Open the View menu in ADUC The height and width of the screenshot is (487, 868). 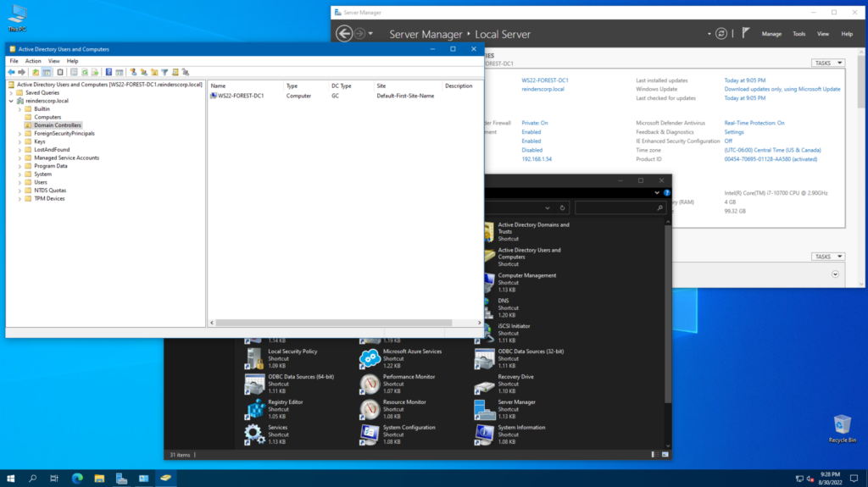[53, 61]
